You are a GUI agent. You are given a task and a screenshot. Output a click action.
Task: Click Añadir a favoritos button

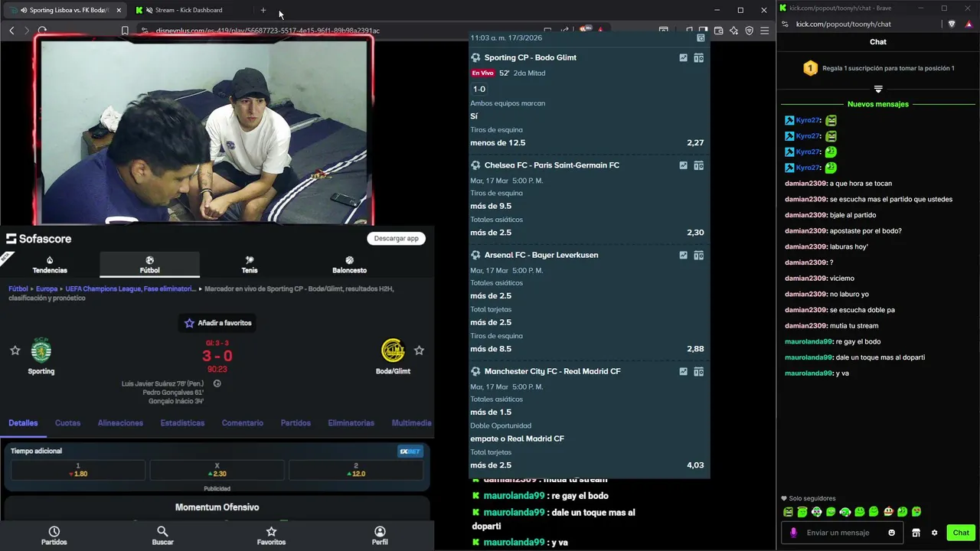coord(218,323)
